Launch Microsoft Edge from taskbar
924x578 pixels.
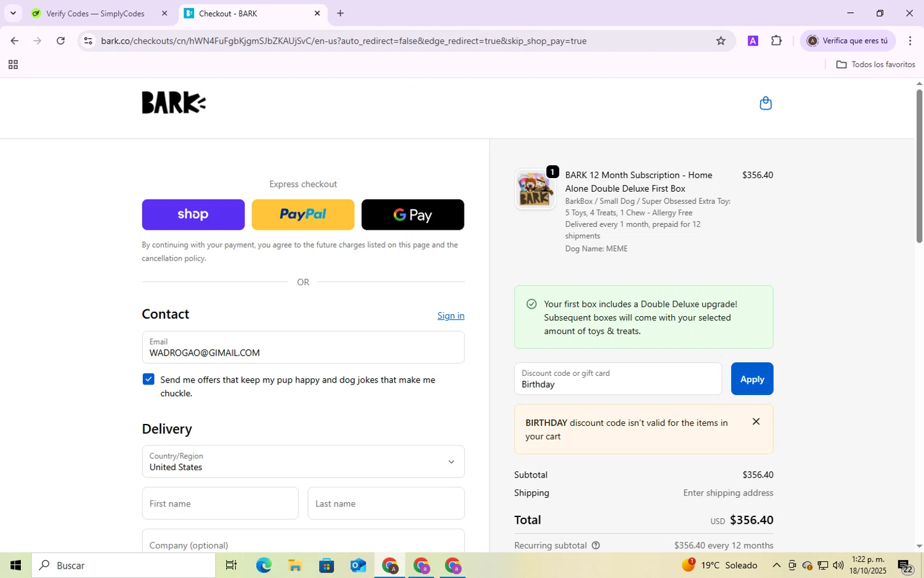[264, 565]
